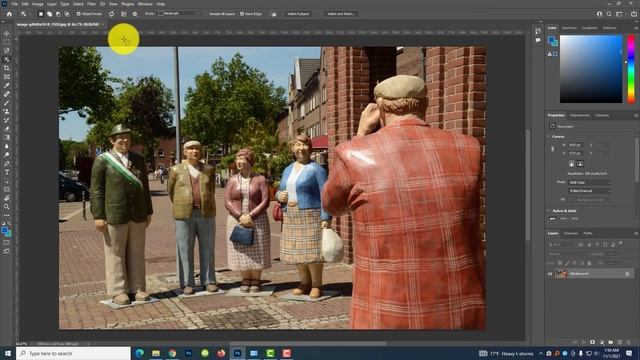640x360 pixels.
Task: Select the Eraser tool
Action: [7, 129]
